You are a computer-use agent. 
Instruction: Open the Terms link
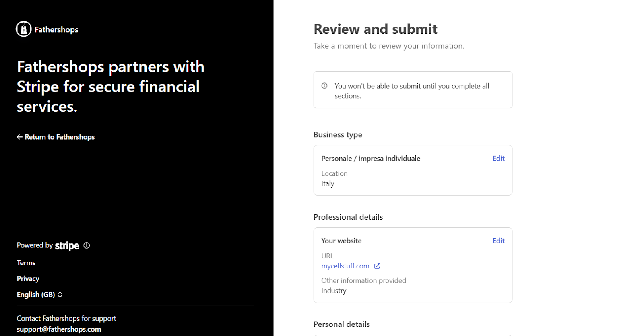[26, 263]
